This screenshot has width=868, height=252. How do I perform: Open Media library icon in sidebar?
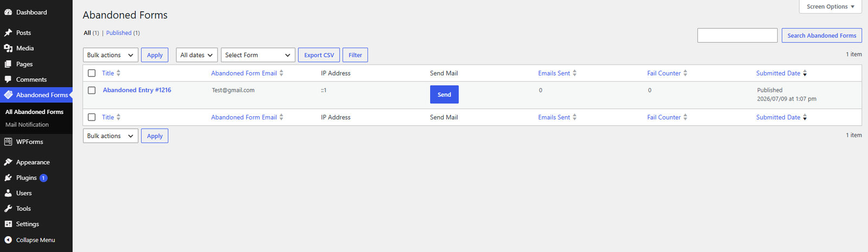[8, 48]
